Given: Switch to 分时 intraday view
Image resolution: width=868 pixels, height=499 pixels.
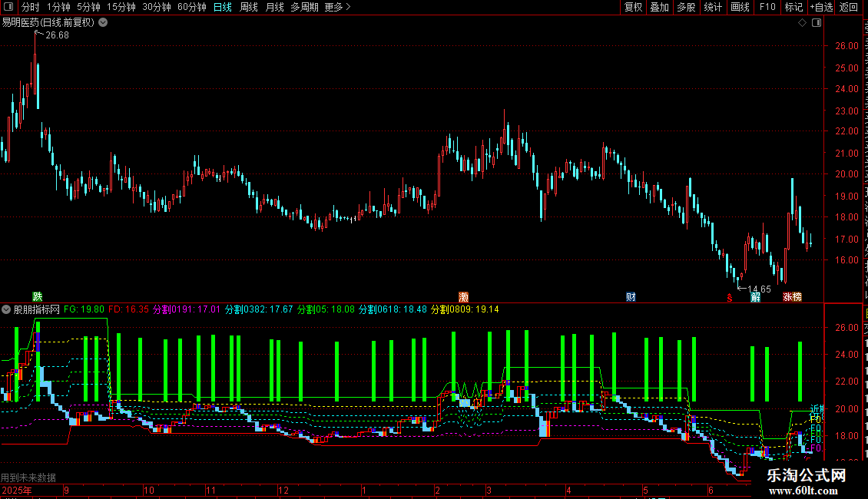Looking at the screenshot, I should [31, 7].
